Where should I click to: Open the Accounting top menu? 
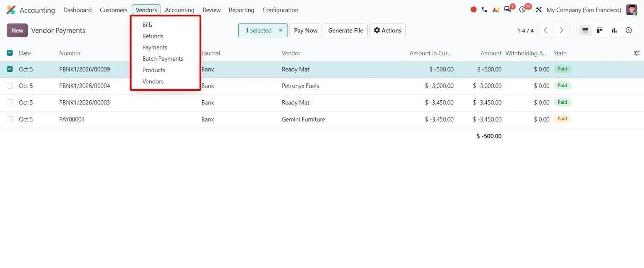pos(179,10)
